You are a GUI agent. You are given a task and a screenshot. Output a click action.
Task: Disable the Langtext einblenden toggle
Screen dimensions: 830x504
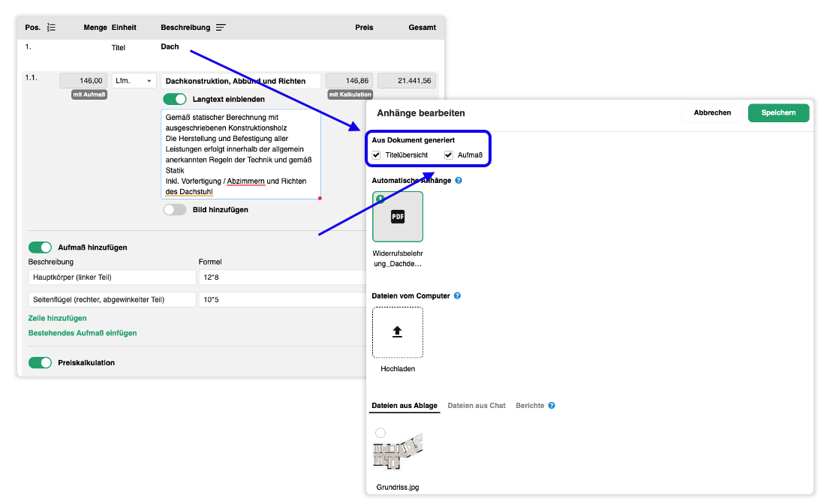pyautogui.click(x=175, y=99)
